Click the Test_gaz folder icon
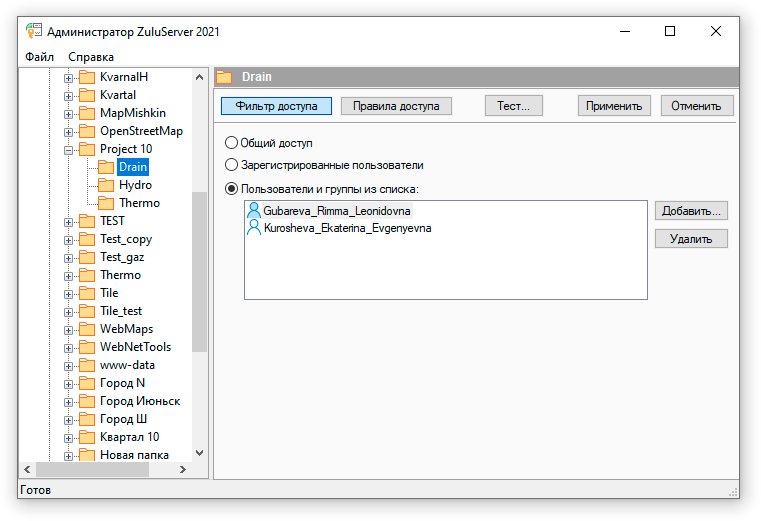The width and height of the screenshot is (761, 521). (x=87, y=257)
